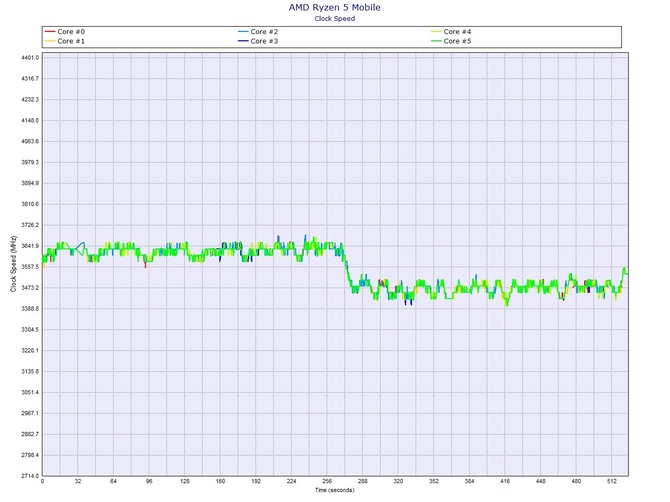Click the 3473.2 y-axis value
The image size is (670, 502).
30,288
